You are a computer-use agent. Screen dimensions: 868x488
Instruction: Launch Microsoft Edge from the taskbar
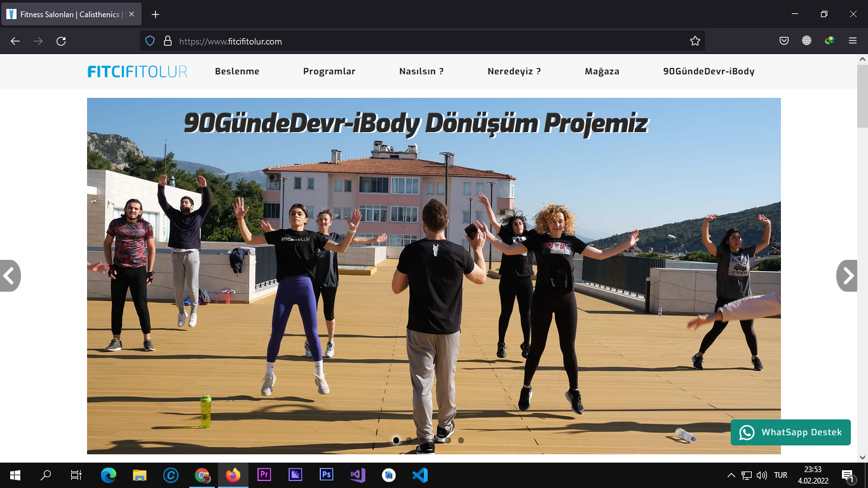[109, 475]
